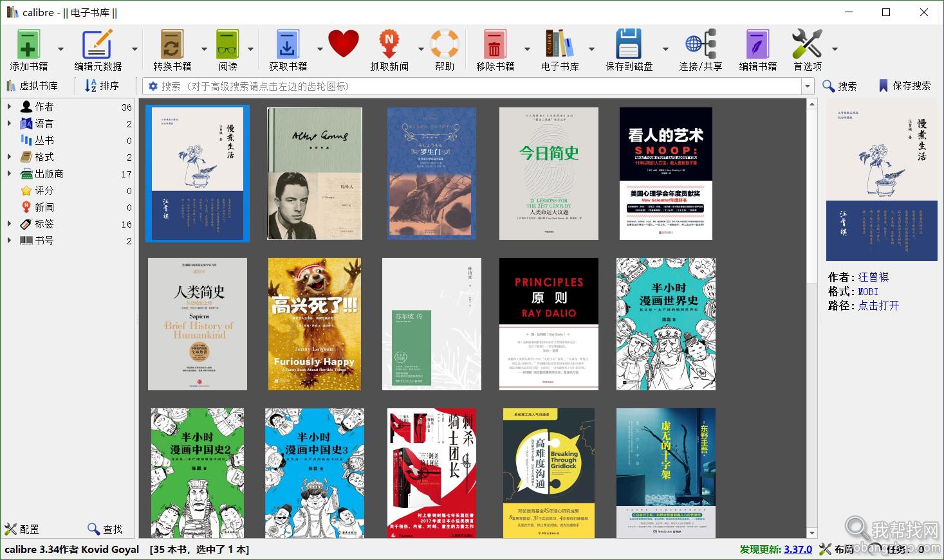Open dropdown arrow next to 转换书籍
The image size is (944, 560).
click(204, 49)
